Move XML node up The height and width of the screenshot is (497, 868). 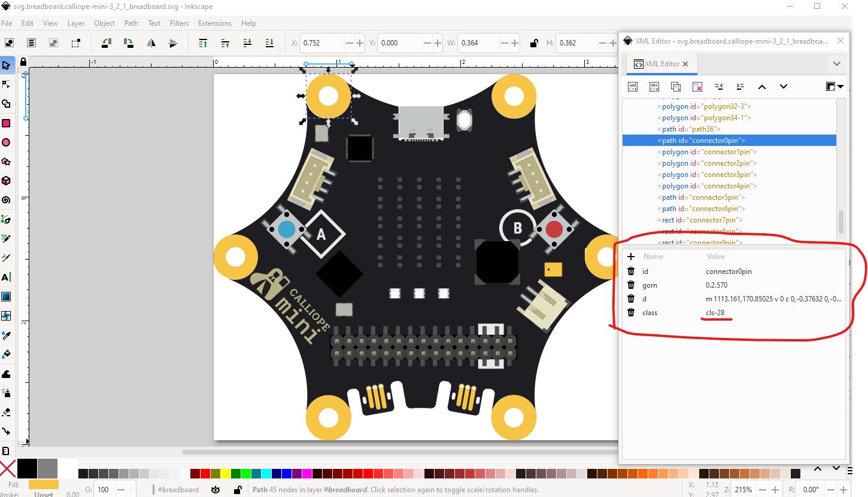[762, 87]
